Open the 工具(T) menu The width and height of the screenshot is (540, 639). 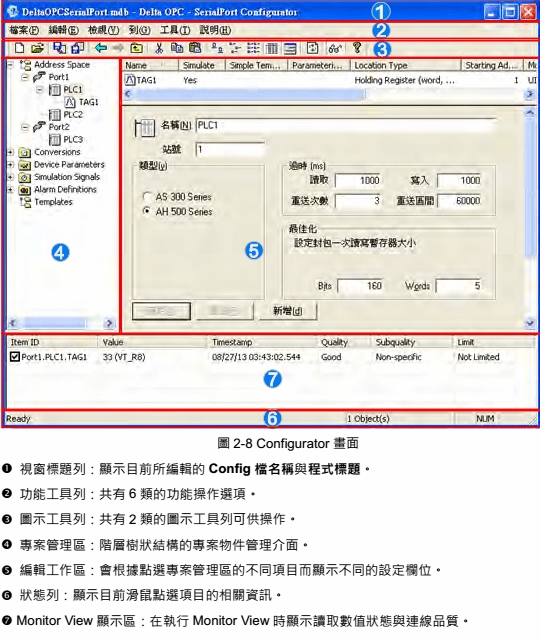coord(175,30)
